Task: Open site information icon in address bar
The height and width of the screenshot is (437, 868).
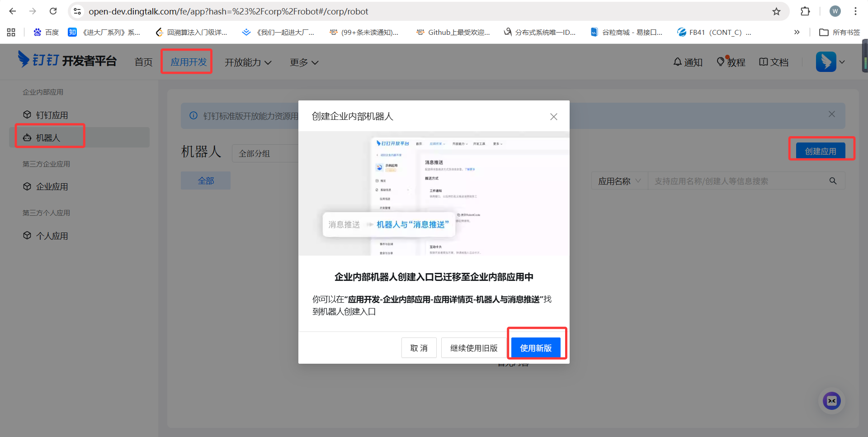Action: pyautogui.click(x=77, y=11)
